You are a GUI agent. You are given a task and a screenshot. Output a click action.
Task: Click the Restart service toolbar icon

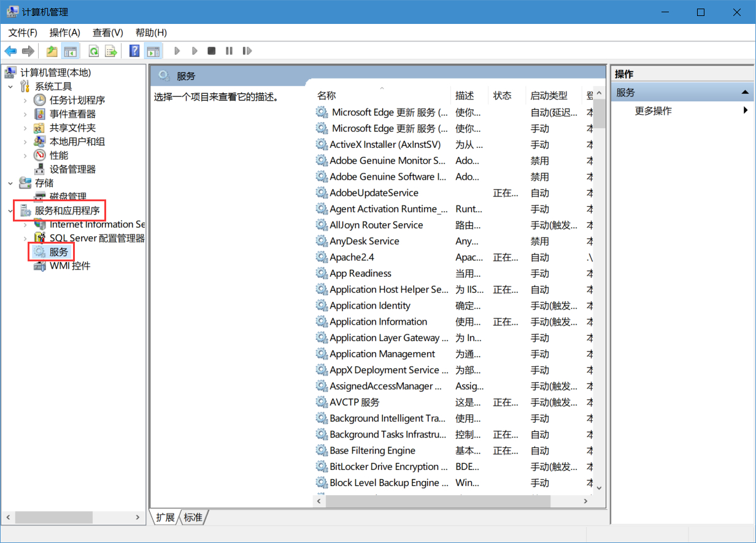(x=247, y=51)
